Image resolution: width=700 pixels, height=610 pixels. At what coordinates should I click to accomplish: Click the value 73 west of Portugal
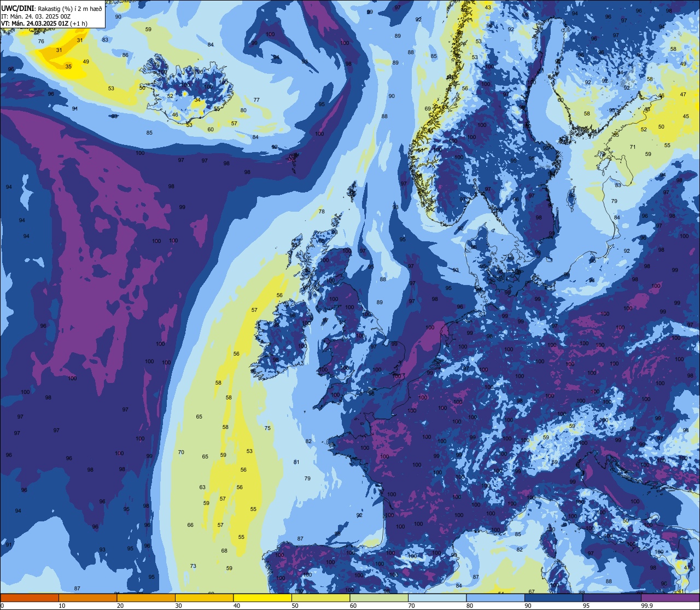pos(193,566)
